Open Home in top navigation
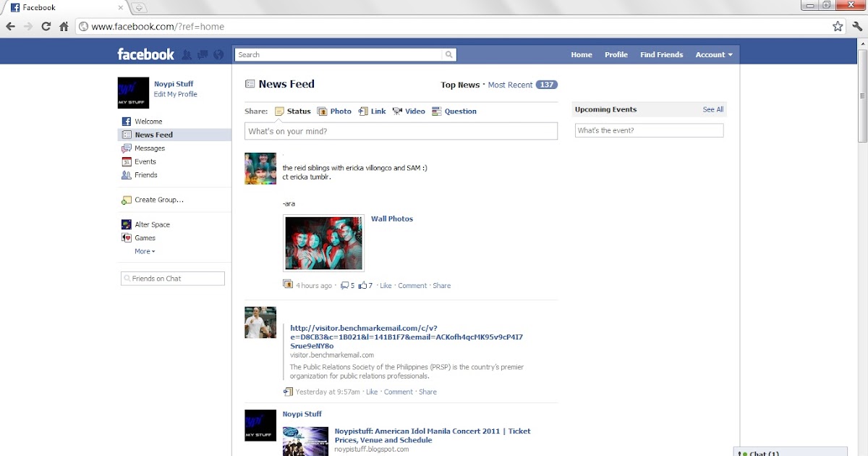 pos(582,54)
